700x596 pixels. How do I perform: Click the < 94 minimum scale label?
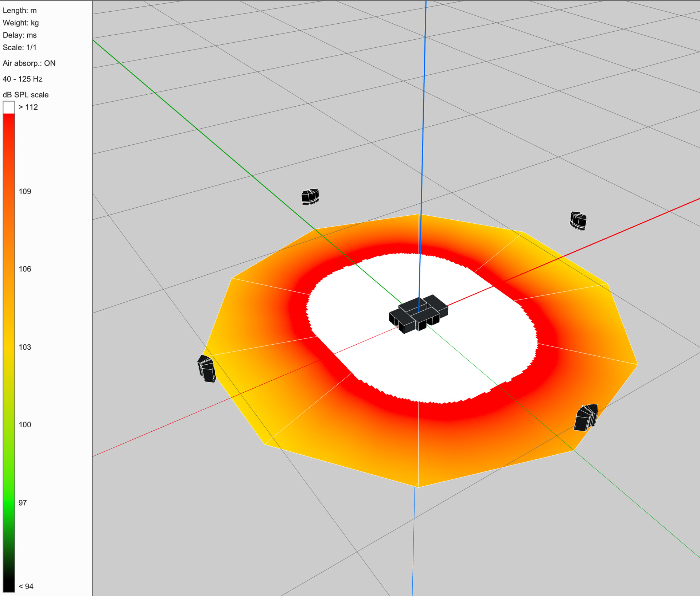click(26, 587)
